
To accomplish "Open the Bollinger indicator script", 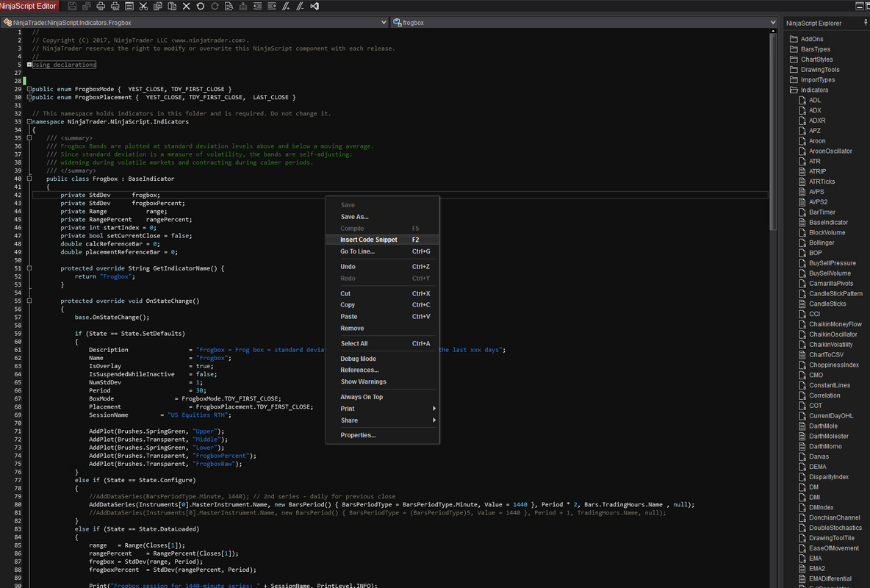I will coord(822,243).
